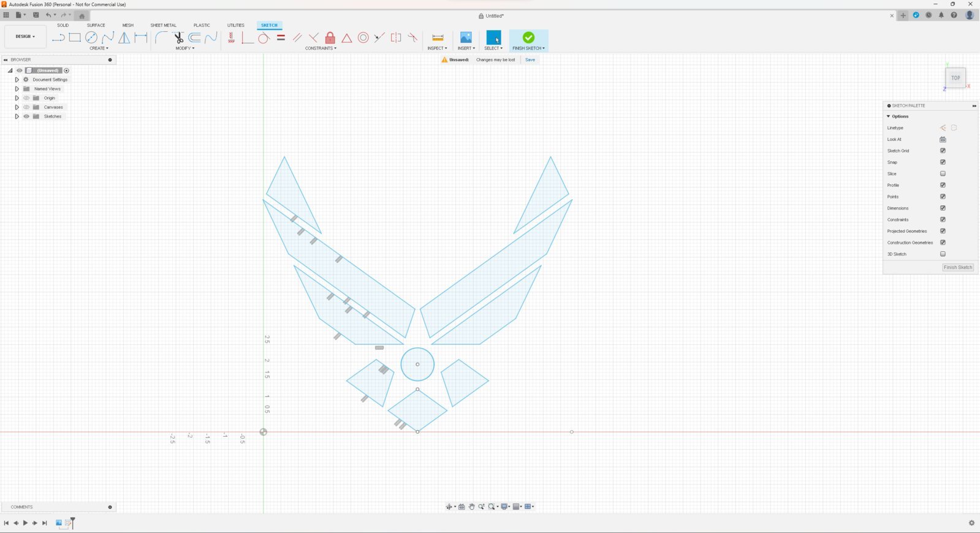Activate the Mirror sketch tool

click(124, 38)
